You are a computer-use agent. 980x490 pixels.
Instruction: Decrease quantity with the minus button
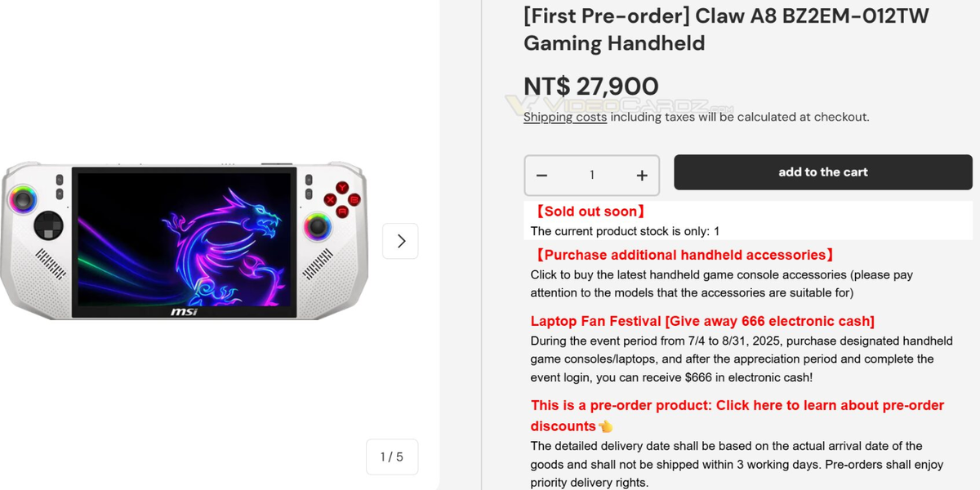[x=542, y=176]
